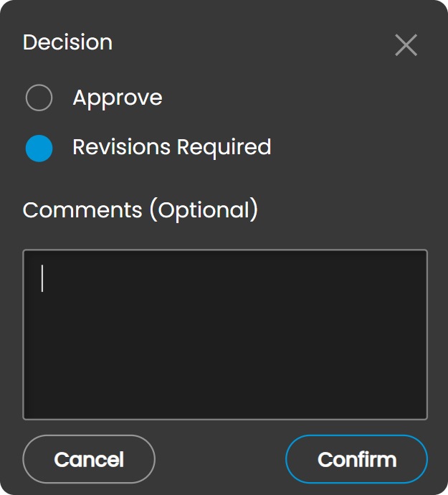Image resolution: width=448 pixels, height=495 pixels.
Task: Focus the Comments text box
Action: (x=225, y=334)
